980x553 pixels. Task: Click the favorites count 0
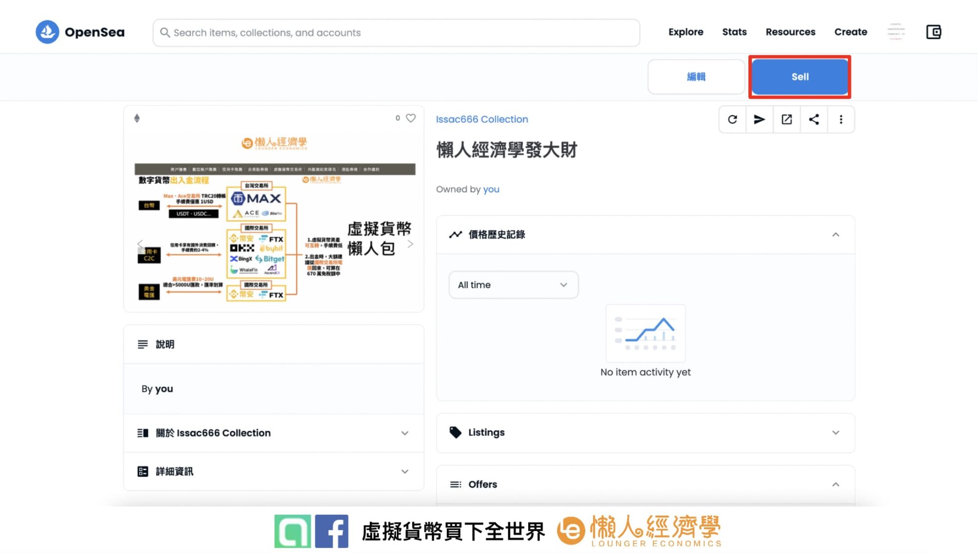click(398, 118)
